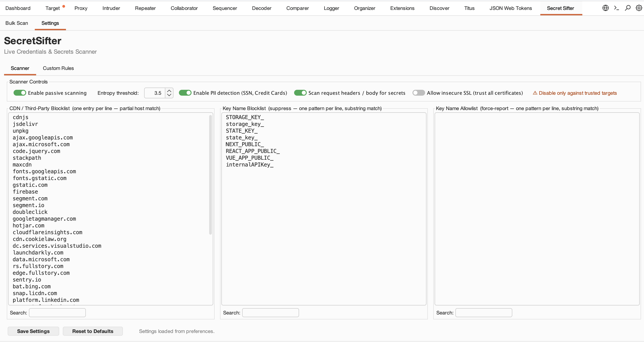Increase entropy threshold with up arrow

click(169, 91)
